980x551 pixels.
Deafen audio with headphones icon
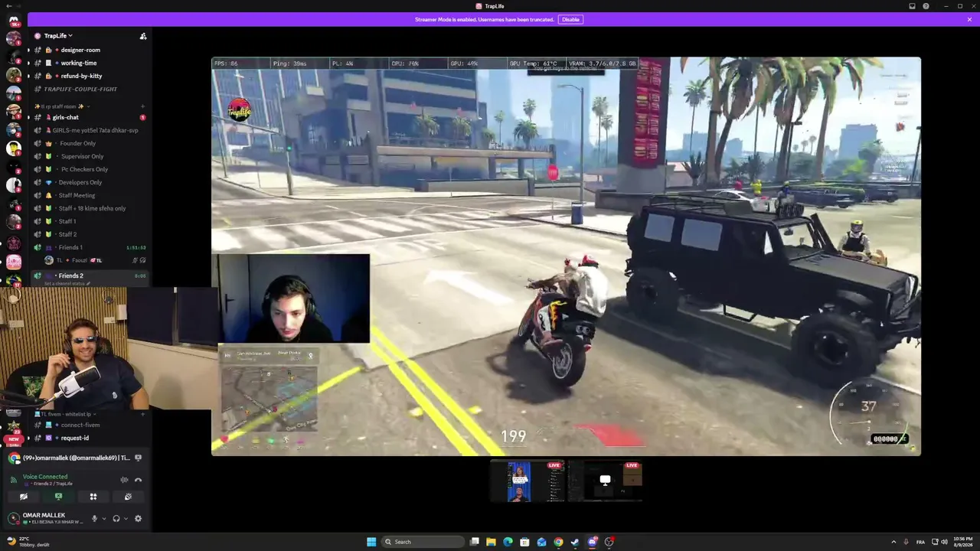tap(116, 518)
